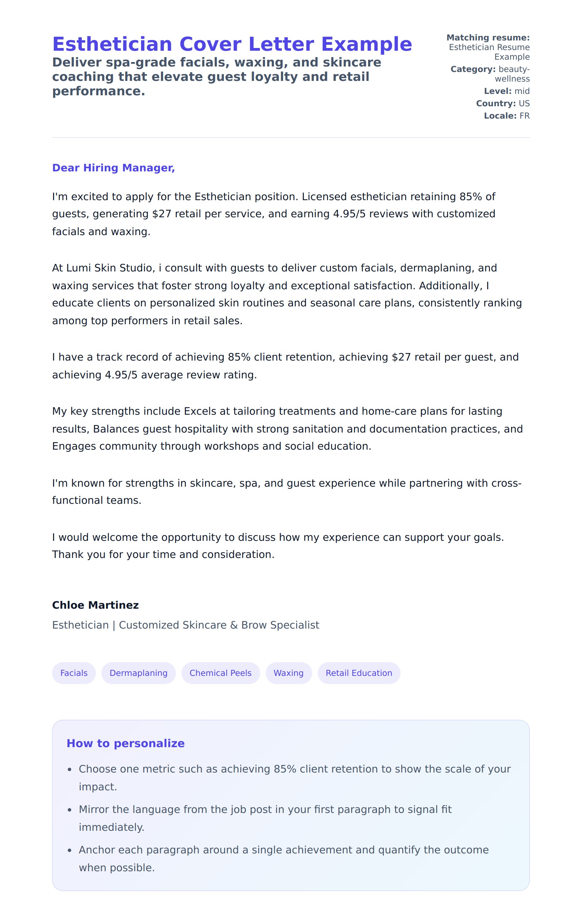This screenshot has height=924, width=582.
Task: Choose the Waxing skill tag
Action: pyautogui.click(x=288, y=673)
